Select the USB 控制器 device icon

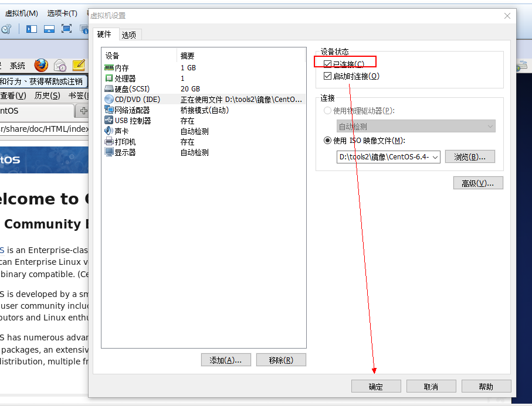tap(109, 121)
